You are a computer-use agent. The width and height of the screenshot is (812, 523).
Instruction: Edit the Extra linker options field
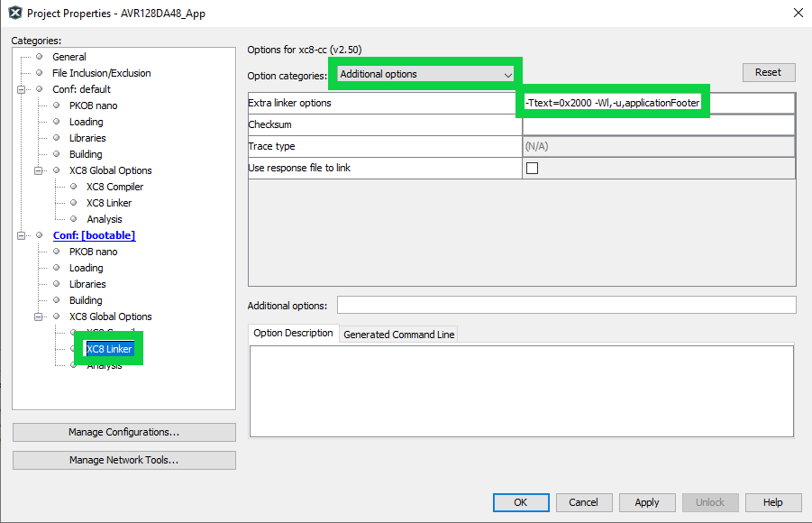pos(658,103)
